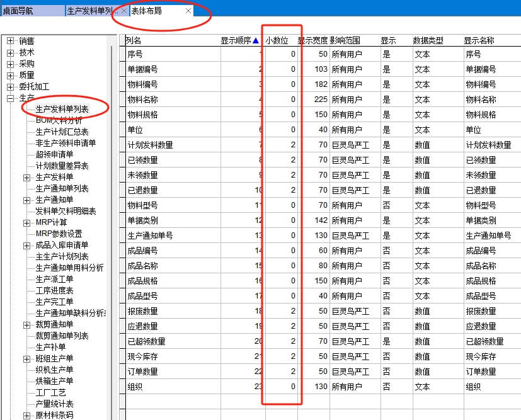Screen dimensions: 521x420
Task: Expand the 销售 tree node
Action: point(10,42)
